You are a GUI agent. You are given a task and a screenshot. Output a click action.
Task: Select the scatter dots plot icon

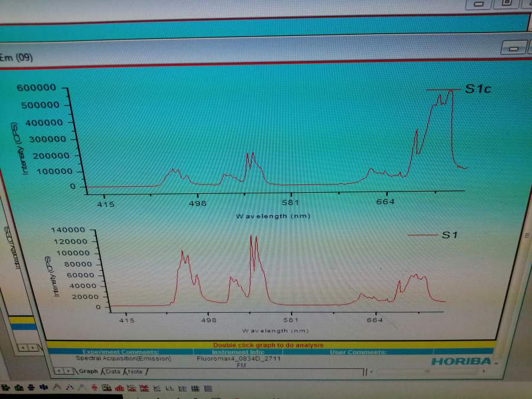coord(70,388)
